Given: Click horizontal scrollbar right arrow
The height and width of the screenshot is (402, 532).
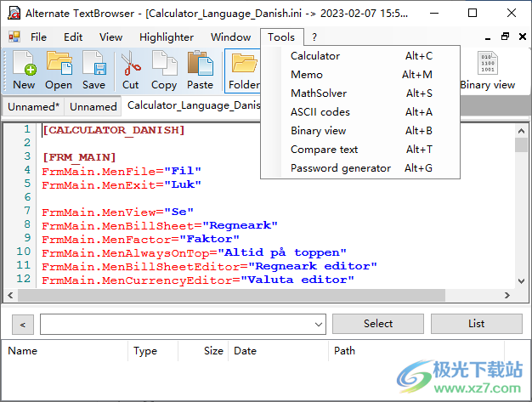Looking at the screenshot, I should 507,295.
